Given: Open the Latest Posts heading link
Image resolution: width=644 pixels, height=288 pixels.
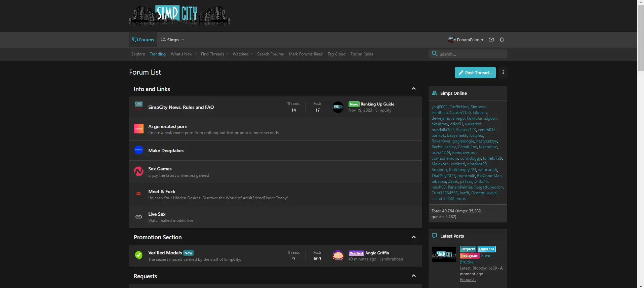Looking at the screenshot, I should click(x=452, y=236).
